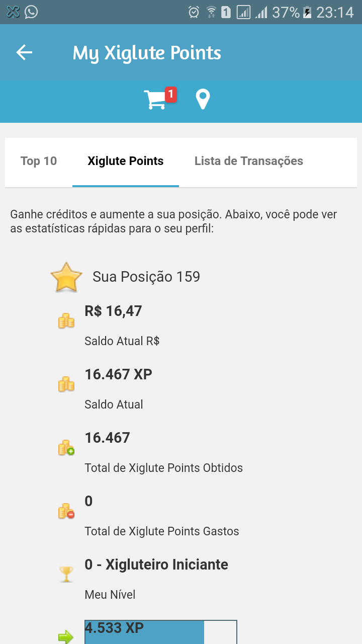Viewport: 362px width, 644px height.
Task: Tap the My Xiglute Points title
Action: click(147, 53)
